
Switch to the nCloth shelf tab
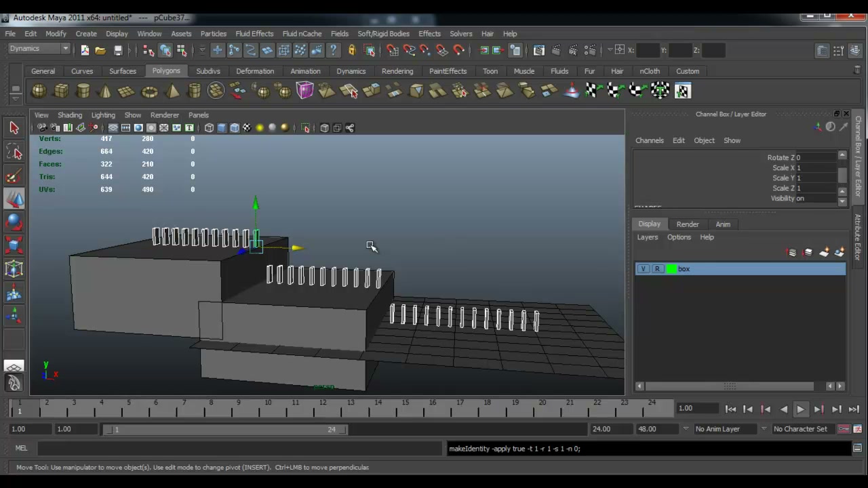click(650, 71)
